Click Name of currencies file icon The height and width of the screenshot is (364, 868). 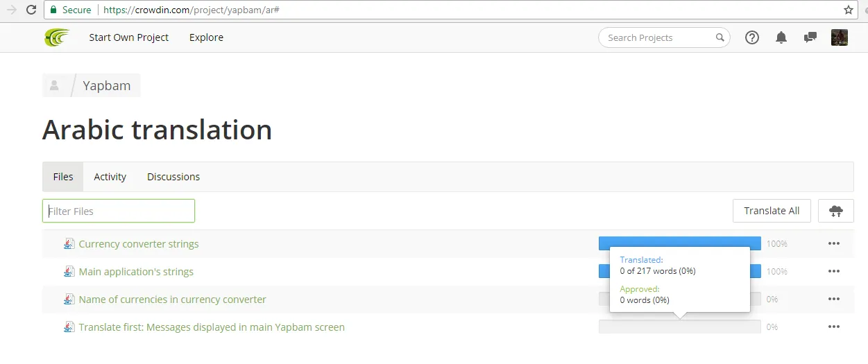[x=69, y=299]
